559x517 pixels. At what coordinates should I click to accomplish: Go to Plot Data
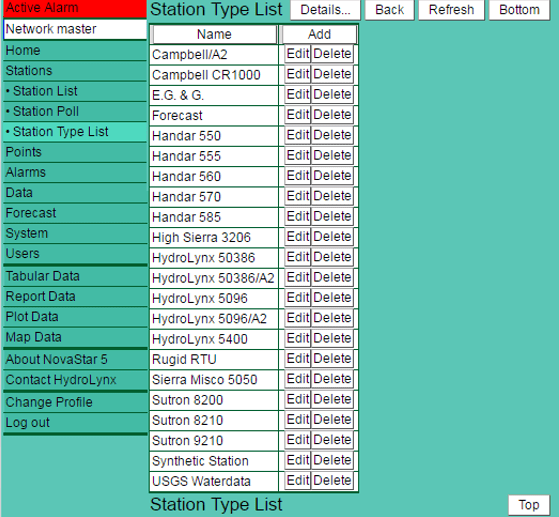75,317
